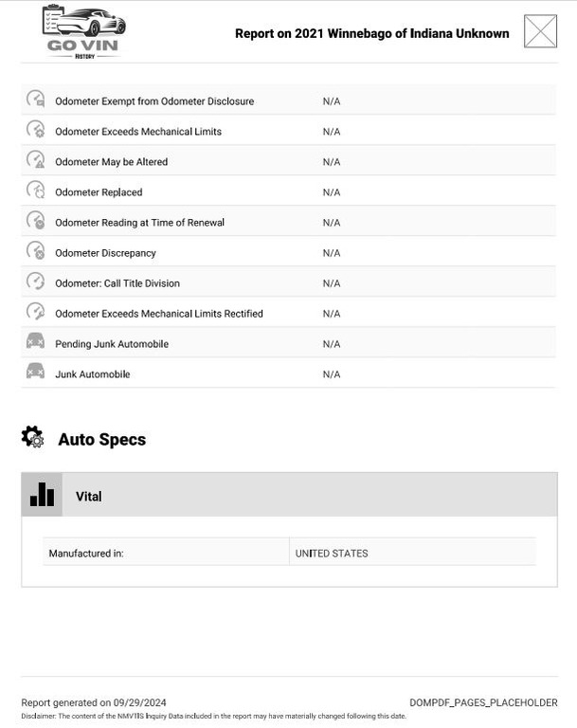The width and height of the screenshot is (577, 728).
Task: Click the Odometer Replaced icon
Action: (35, 191)
